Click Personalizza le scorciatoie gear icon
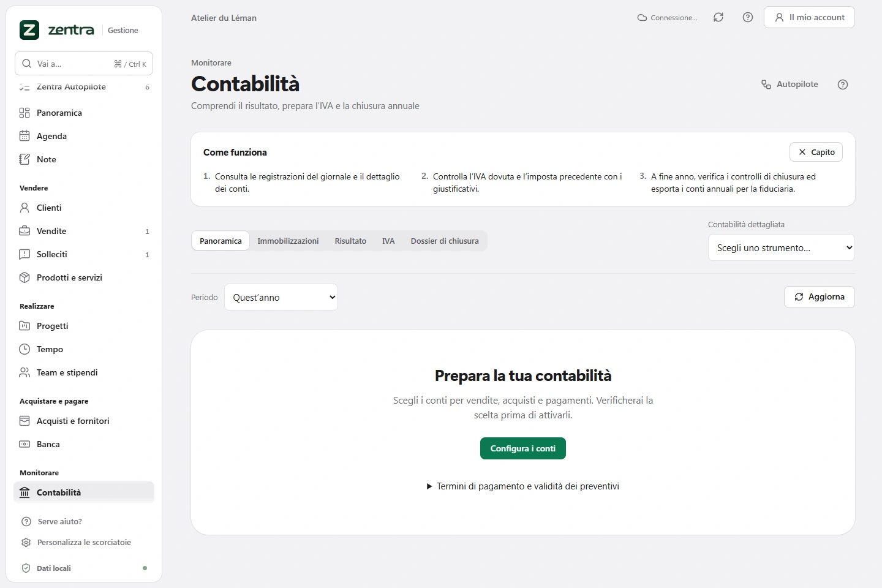The height and width of the screenshot is (588, 882). [26, 543]
